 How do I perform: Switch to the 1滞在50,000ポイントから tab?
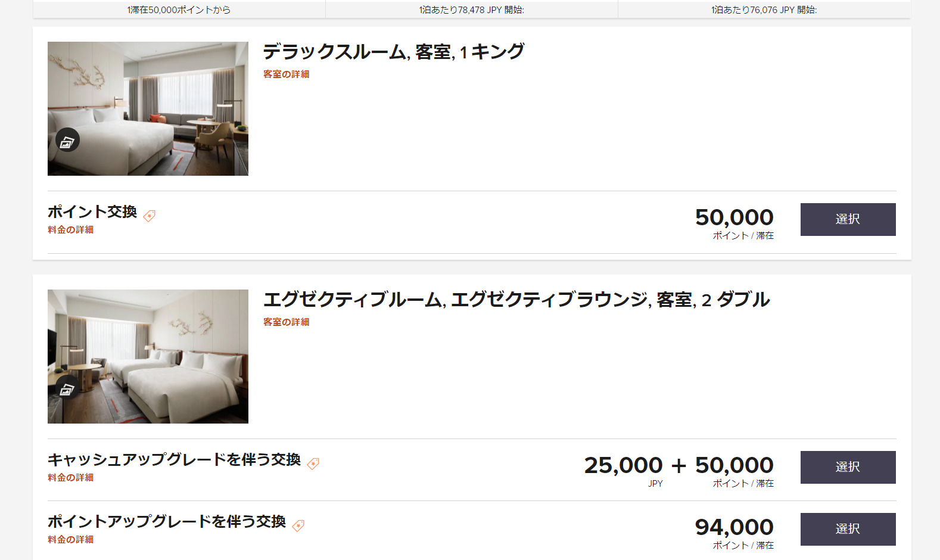tap(179, 10)
